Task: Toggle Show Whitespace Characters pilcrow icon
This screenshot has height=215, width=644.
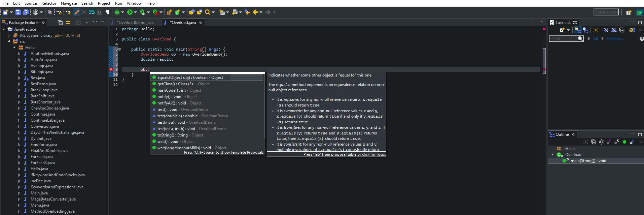Action: tap(107, 12)
